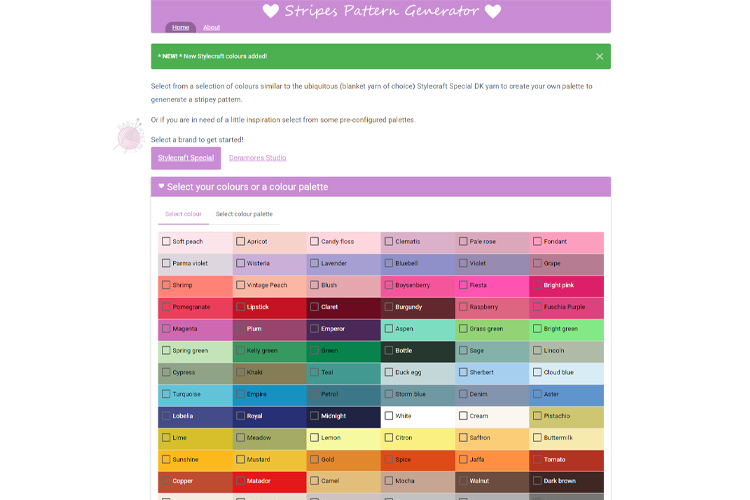The width and height of the screenshot is (750, 500).
Task: Switch to Select colour palette tab
Action: [244, 214]
